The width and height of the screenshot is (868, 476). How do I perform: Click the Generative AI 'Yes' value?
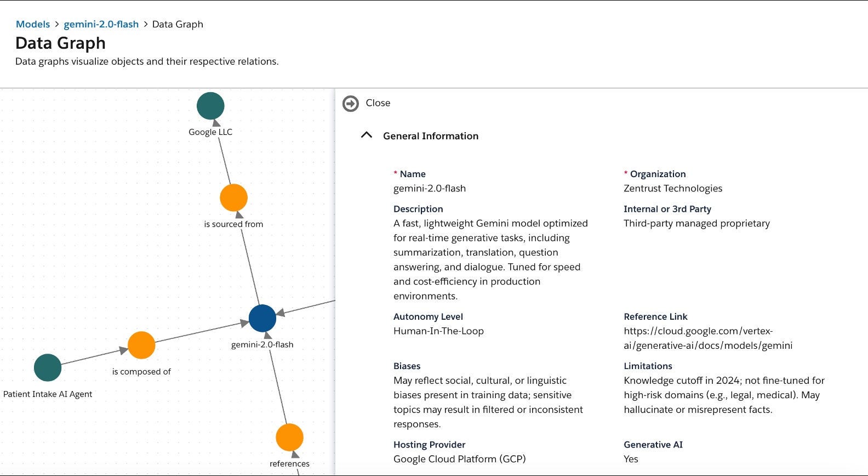(631, 459)
